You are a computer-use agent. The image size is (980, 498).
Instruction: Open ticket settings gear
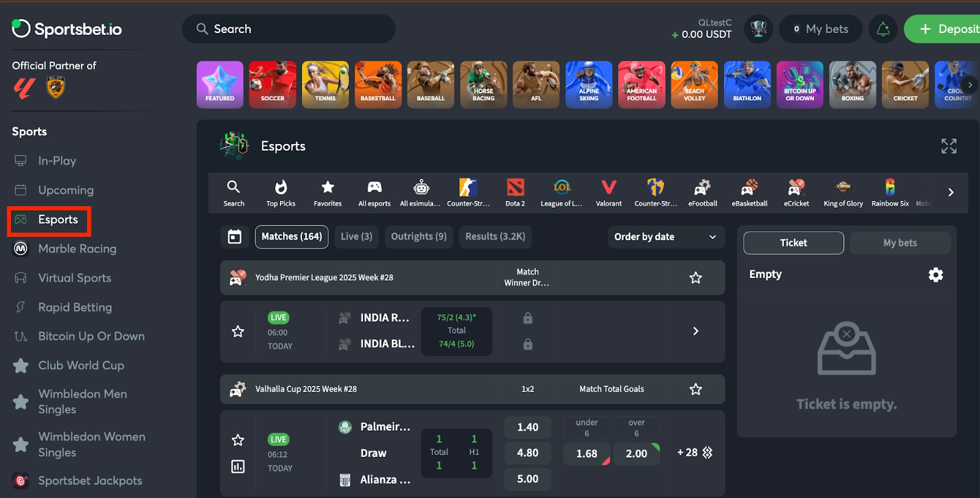[936, 274]
